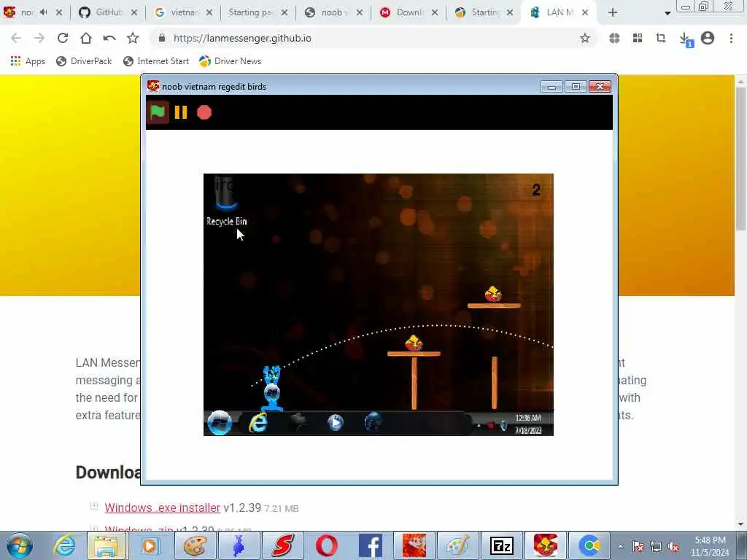This screenshot has height=560, width=747.
Task: Click the in-game media player icon
Action: 336,422
